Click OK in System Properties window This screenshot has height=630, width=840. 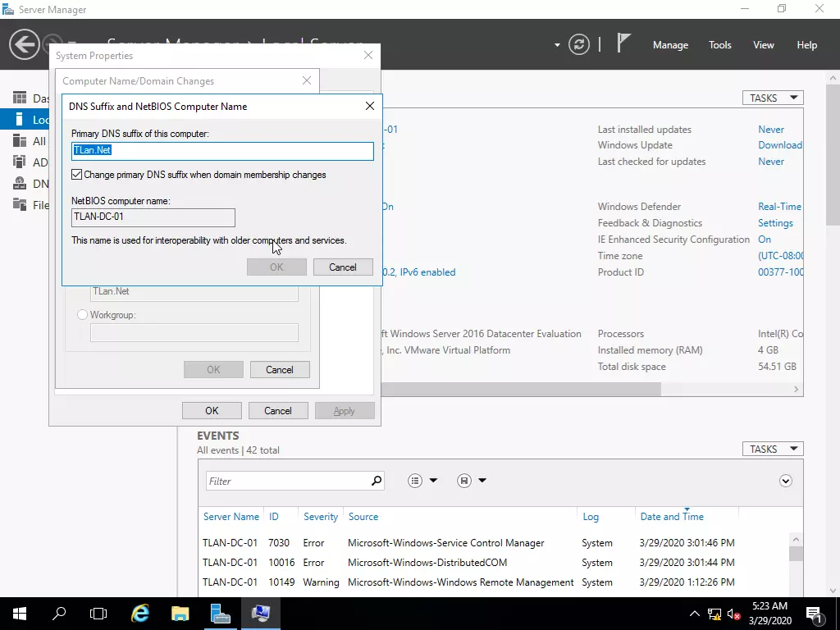pyautogui.click(x=212, y=411)
